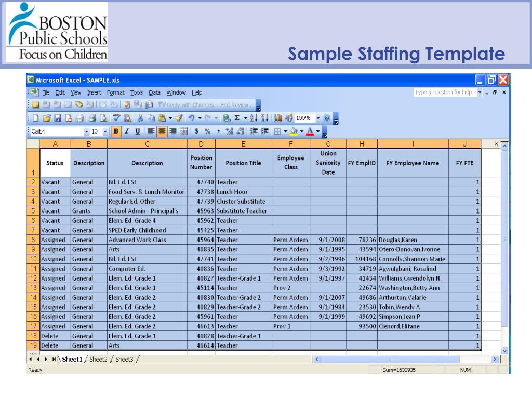The image size is (532, 399).
Task: Select the cell reading Cluster Substitute
Action: coord(244,202)
